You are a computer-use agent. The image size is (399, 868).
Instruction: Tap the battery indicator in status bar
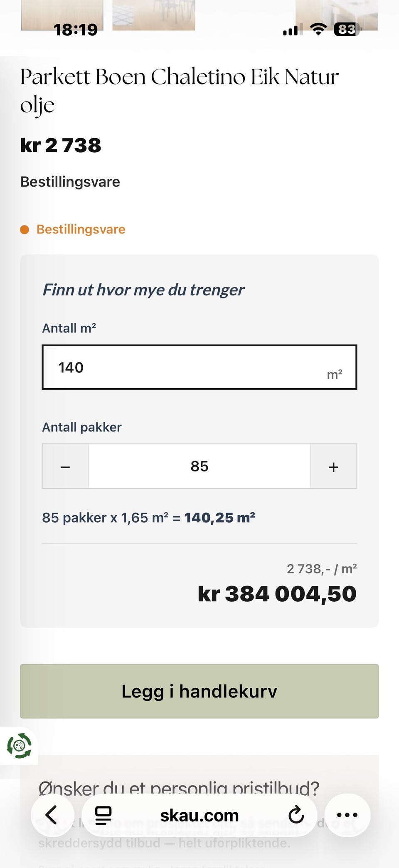click(x=347, y=30)
